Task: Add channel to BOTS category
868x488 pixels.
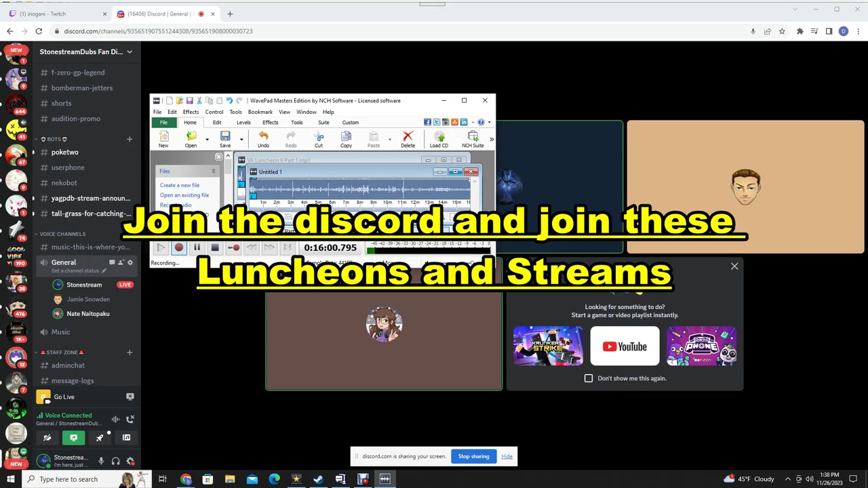Action: 130,139
